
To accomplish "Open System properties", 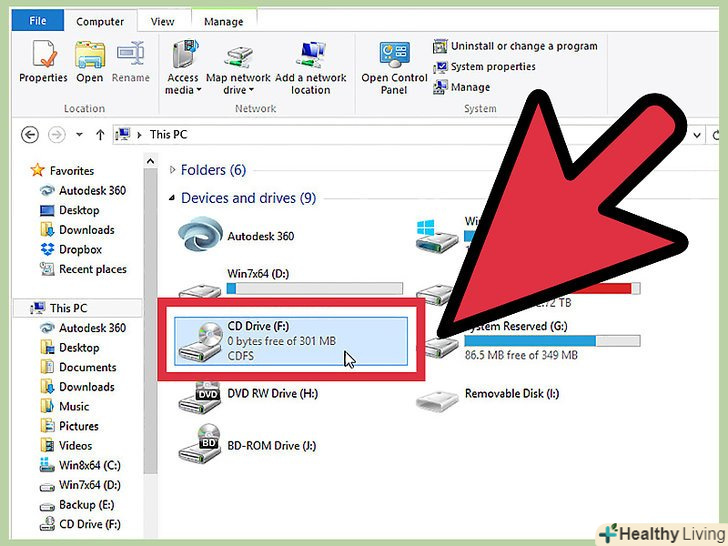I will (x=484, y=67).
